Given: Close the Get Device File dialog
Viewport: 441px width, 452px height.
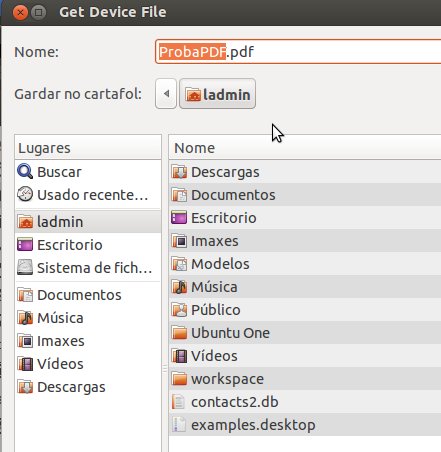Looking at the screenshot, I should pos(20,12).
